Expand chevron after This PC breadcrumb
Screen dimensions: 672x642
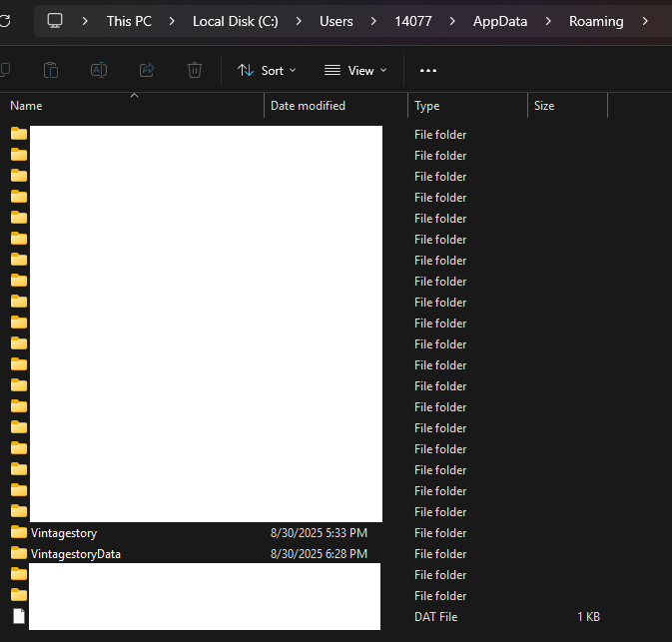tap(172, 21)
